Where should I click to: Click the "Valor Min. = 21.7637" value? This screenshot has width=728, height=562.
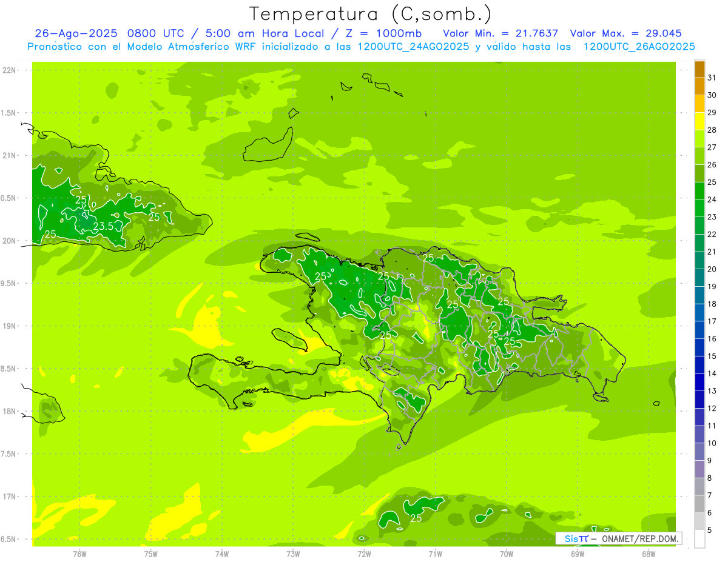pos(500,33)
